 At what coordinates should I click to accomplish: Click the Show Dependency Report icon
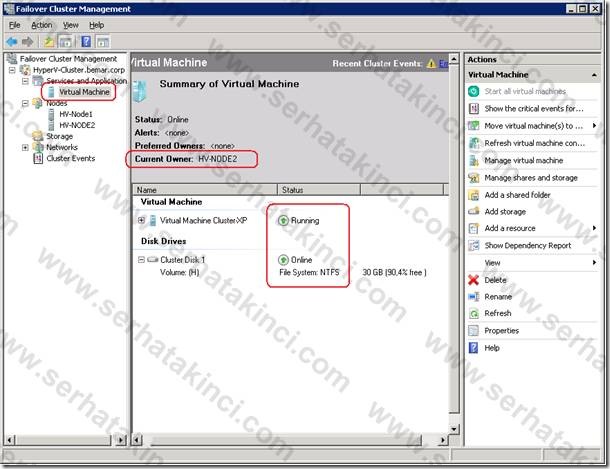(473, 245)
